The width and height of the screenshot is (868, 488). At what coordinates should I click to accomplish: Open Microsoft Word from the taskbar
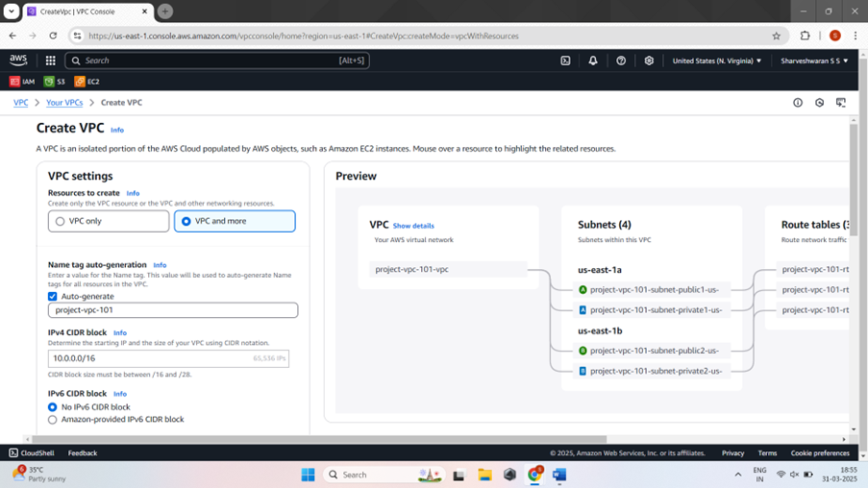coord(559,475)
